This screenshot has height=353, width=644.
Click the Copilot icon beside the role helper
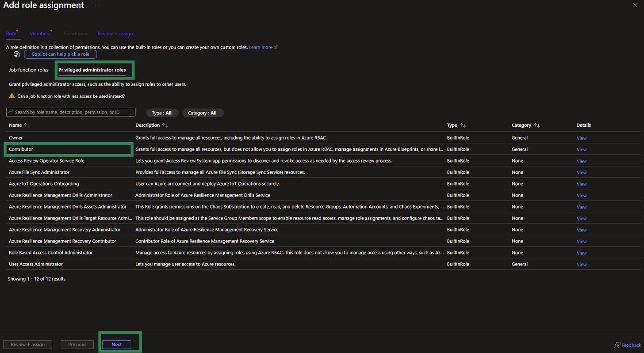pyautogui.click(x=17, y=54)
